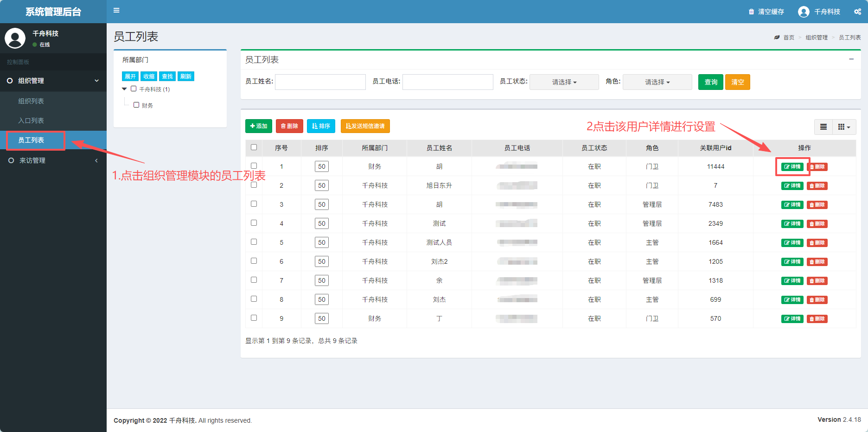The width and height of the screenshot is (868, 432).
Task: Delete the employee in row 5
Action: (817, 243)
